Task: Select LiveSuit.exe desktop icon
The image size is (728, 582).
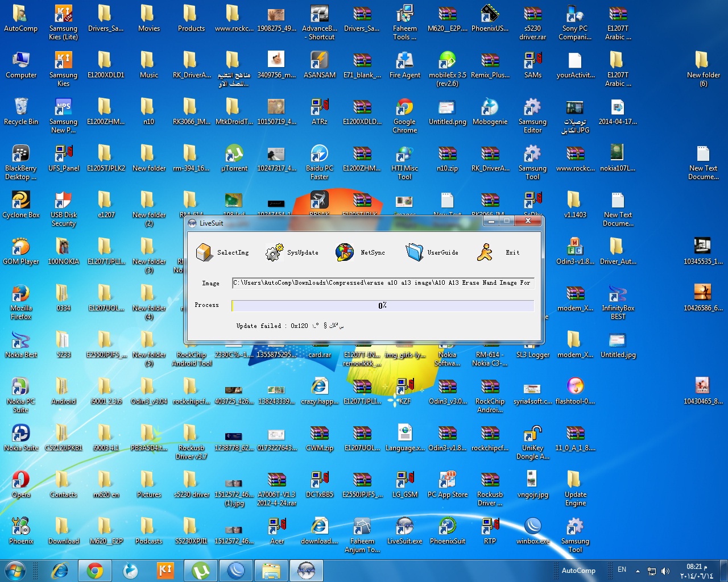Action: click(405, 531)
